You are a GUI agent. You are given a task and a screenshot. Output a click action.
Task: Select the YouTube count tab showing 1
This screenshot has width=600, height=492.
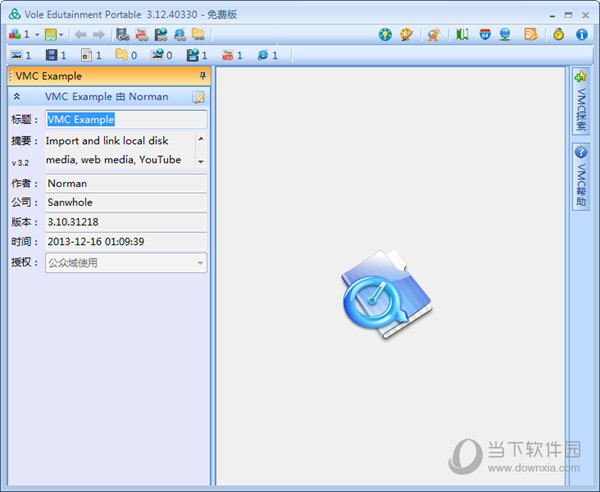pos(232,55)
